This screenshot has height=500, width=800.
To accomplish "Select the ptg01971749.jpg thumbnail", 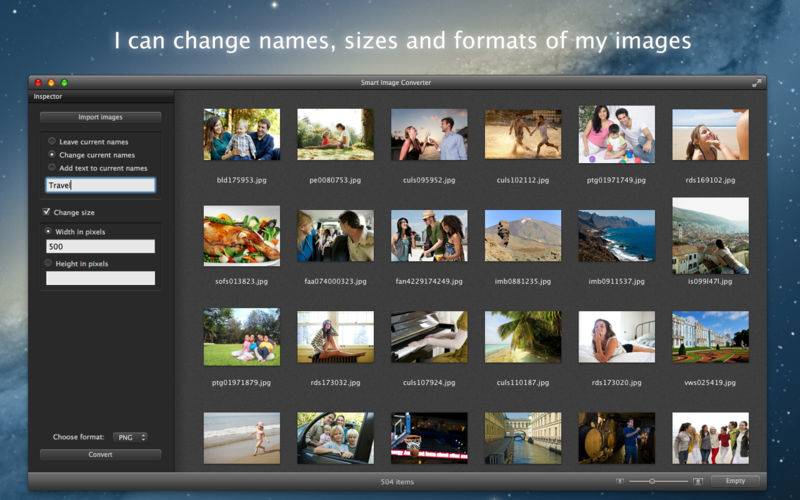I will pyautogui.click(x=617, y=135).
